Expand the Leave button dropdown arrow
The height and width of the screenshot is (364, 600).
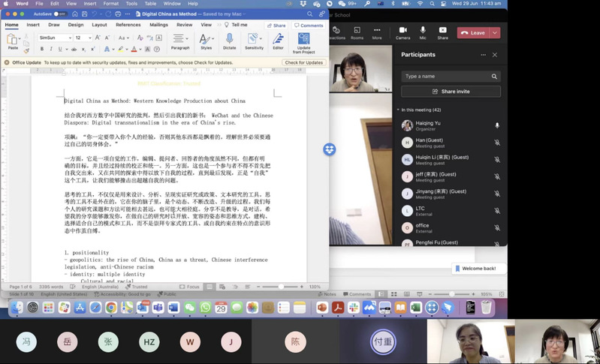point(495,32)
